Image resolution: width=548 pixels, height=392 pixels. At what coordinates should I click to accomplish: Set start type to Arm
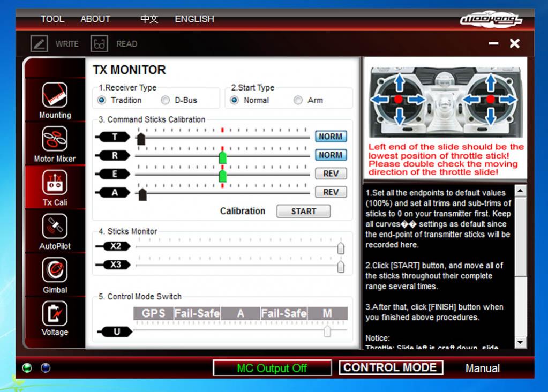298,100
